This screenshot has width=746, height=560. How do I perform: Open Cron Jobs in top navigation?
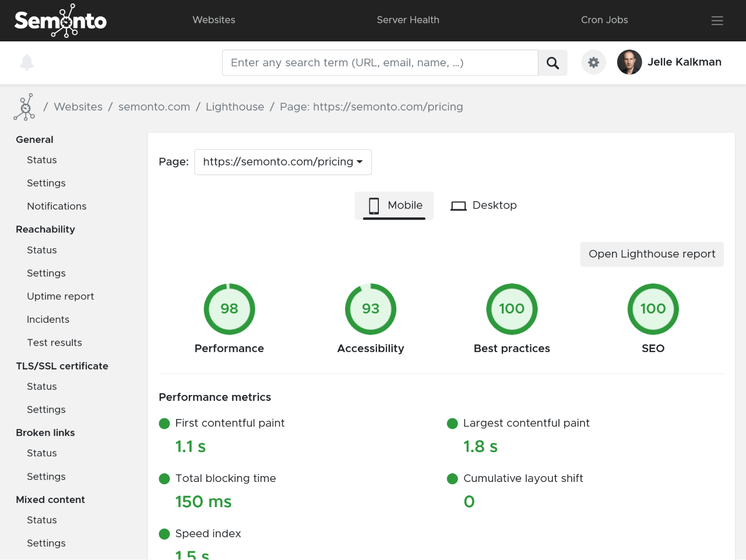coord(604,20)
